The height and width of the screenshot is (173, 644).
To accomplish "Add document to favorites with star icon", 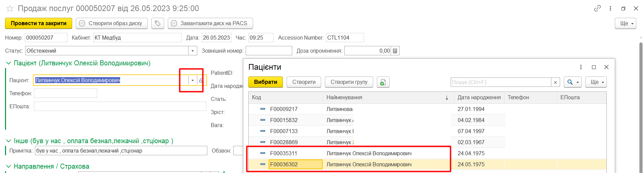I will click(x=10, y=9).
